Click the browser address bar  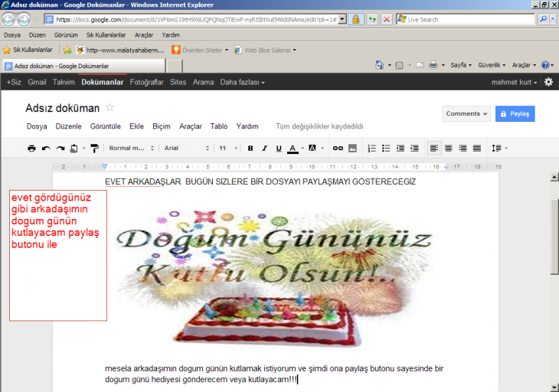pos(195,20)
